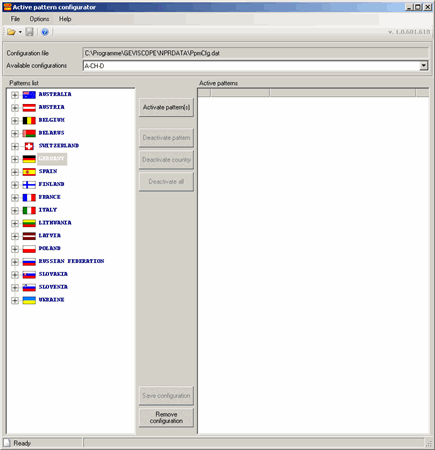Viewport: 435px width, 450px height.
Task: Open the Available configurations dropdown
Action: 423,66
